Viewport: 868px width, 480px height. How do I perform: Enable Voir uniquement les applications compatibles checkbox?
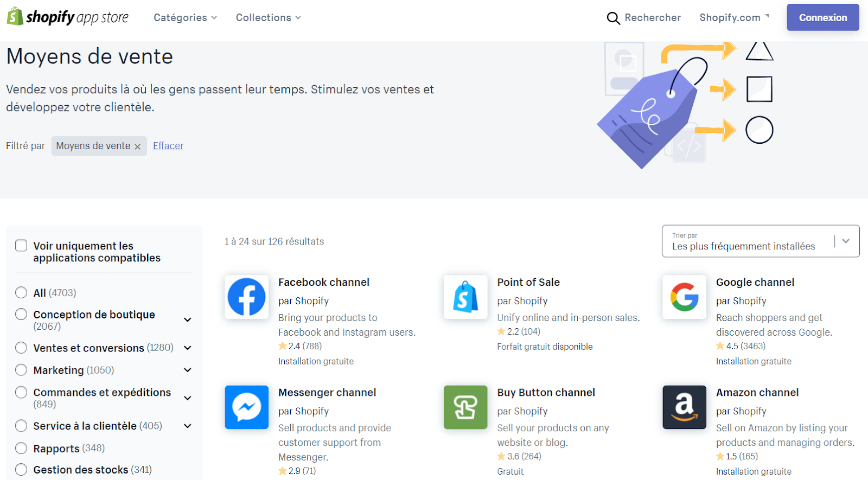21,246
